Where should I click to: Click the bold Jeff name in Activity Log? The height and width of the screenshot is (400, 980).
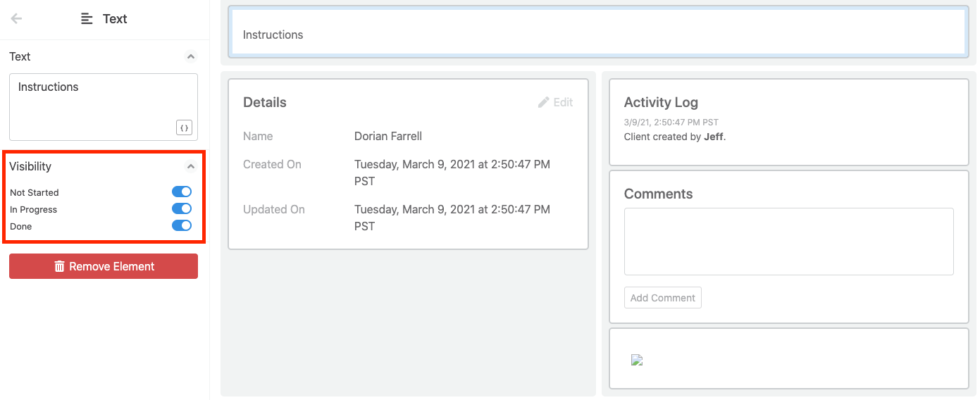pos(713,137)
